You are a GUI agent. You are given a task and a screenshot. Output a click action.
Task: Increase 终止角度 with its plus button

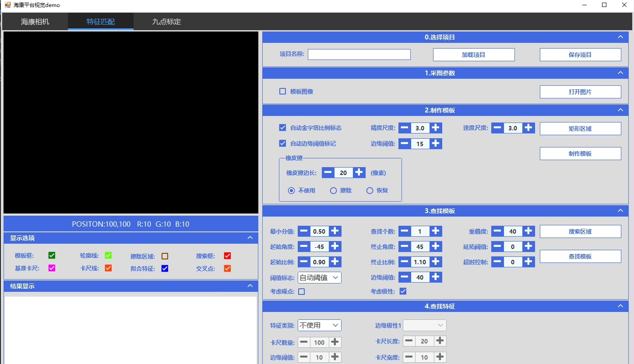click(436, 246)
